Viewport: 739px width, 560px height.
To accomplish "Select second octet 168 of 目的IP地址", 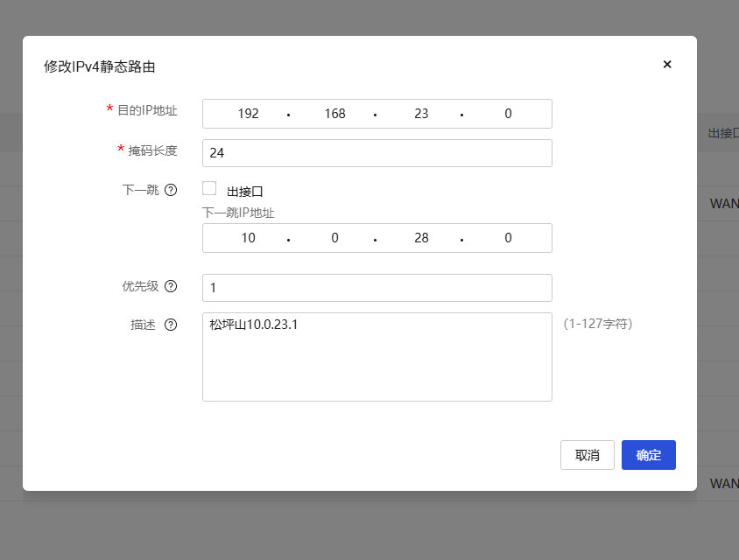I will point(335,114).
